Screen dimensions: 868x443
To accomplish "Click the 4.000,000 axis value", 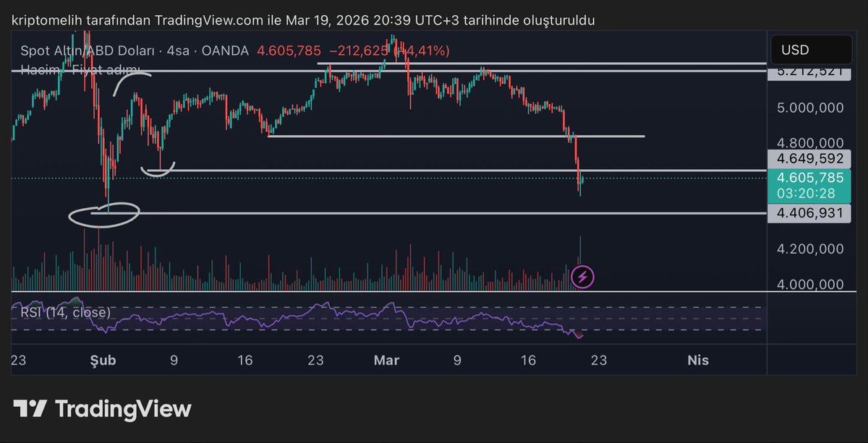I will 809,284.
